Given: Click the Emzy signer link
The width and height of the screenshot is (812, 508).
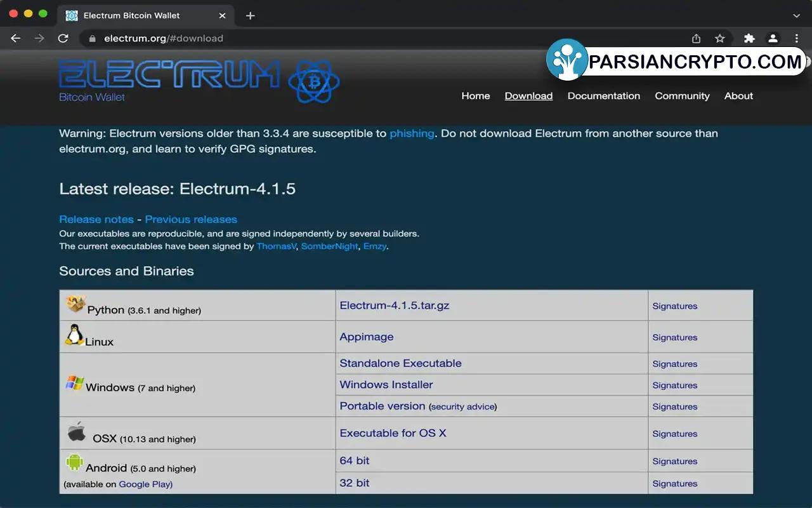Looking at the screenshot, I should pyautogui.click(x=374, y=246).
